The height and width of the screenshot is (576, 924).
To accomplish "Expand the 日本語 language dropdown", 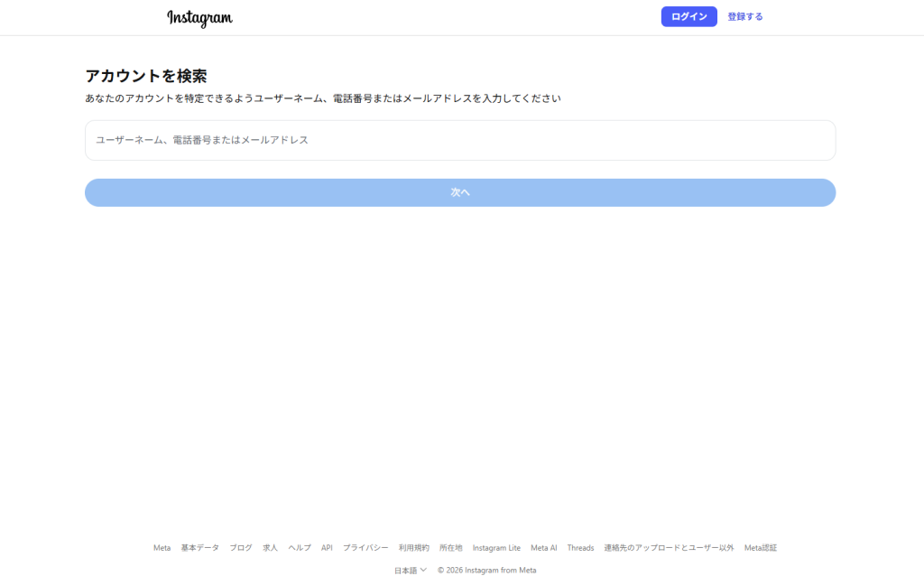I will click(x=410, y=571).
